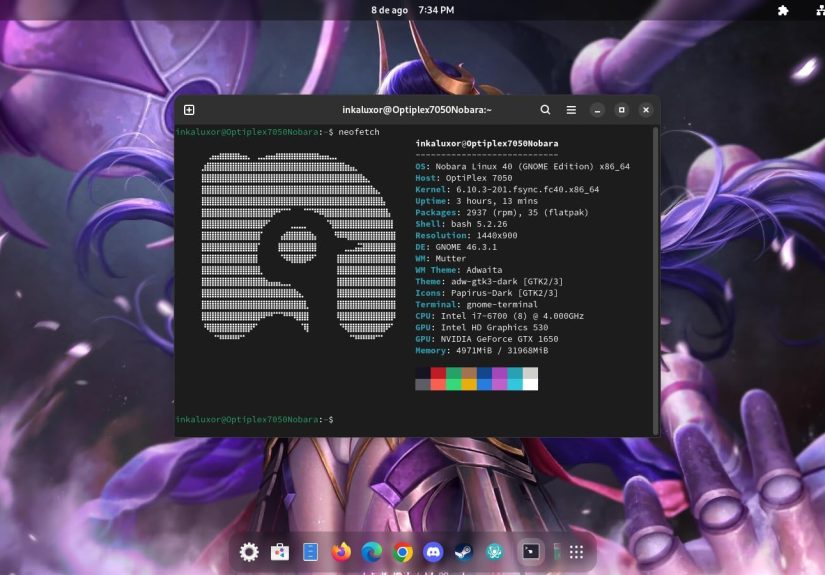Click the terminal title 'inkaluxor@Optiplex7050Nobara:~'

[417, 109]
